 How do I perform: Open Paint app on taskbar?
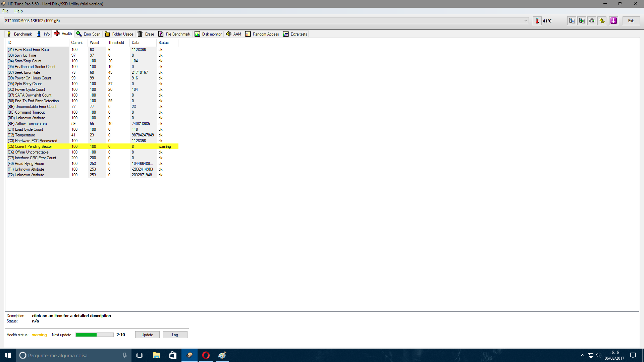222,355
